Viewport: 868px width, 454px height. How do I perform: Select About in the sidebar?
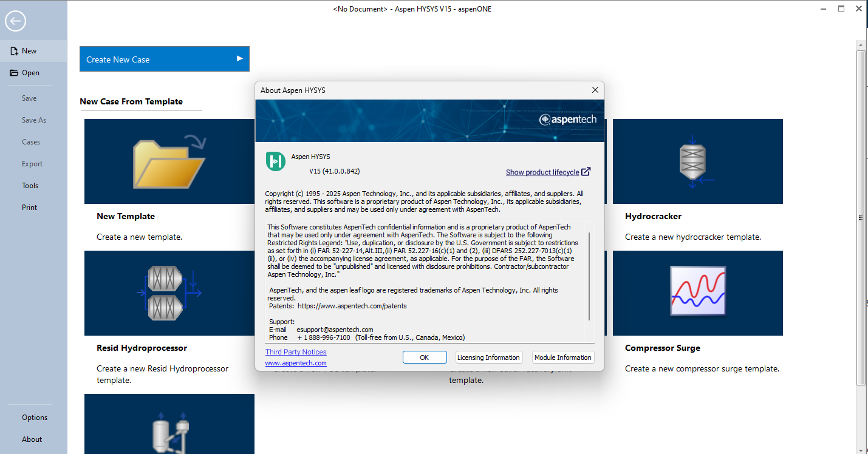[32, 439]
